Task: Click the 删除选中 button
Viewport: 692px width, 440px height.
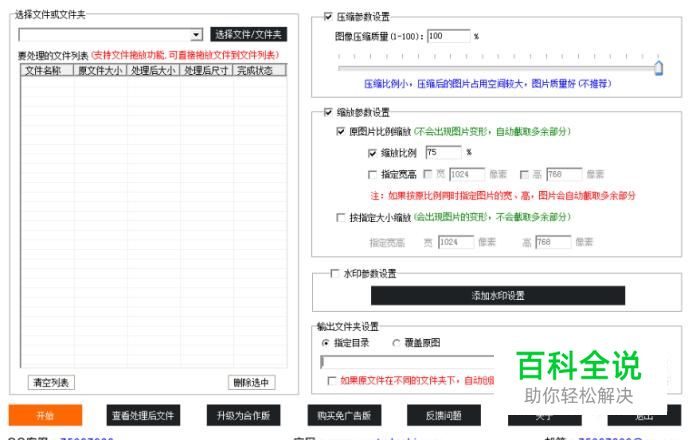Action: coord(252,383)
